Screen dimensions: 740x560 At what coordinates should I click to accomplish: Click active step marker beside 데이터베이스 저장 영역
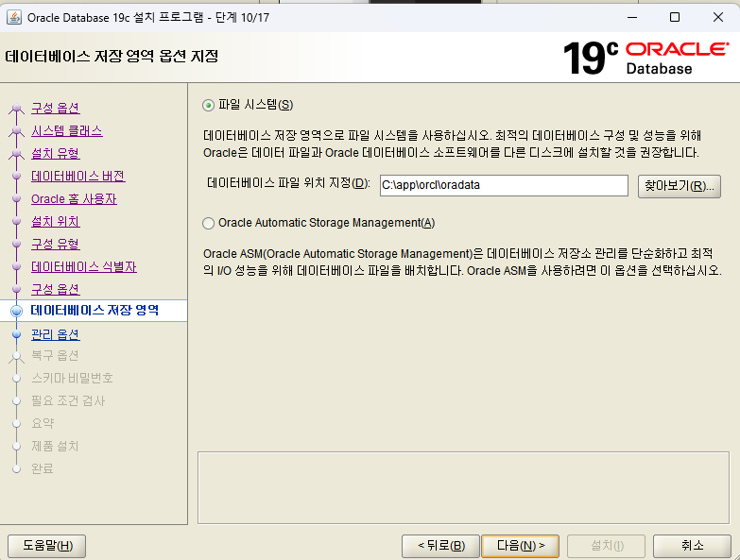(x=16, y=311)
